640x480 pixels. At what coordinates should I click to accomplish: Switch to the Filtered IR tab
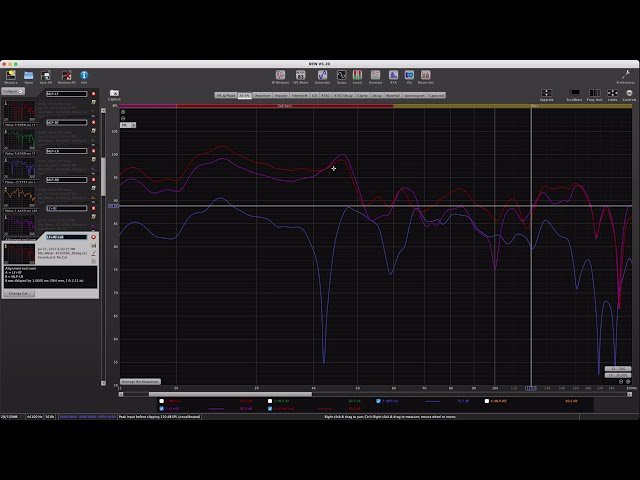point(300,96)
